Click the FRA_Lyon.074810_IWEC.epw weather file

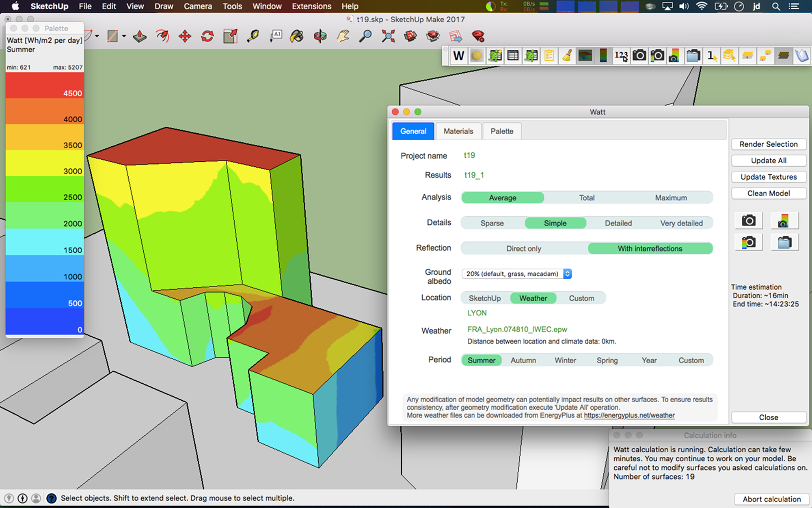517,330
